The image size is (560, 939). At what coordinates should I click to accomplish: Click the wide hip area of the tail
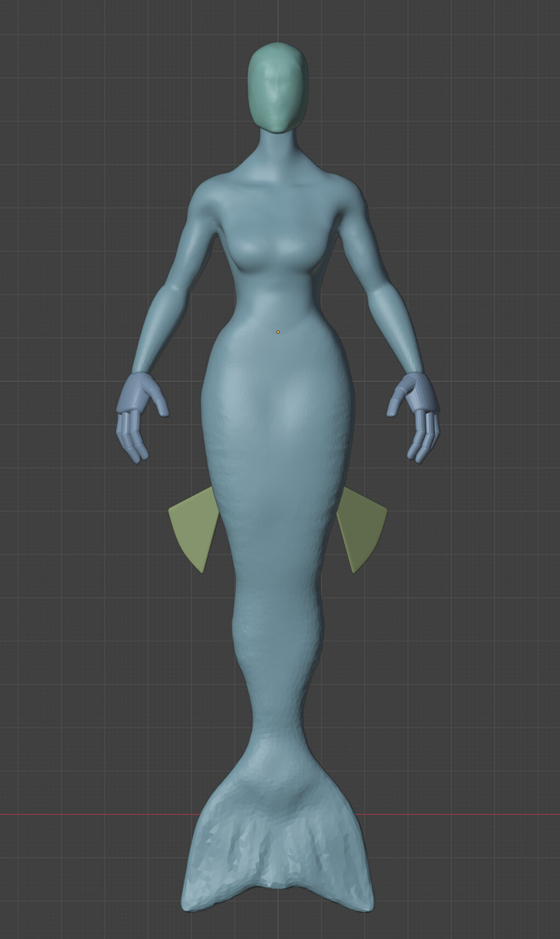pos(278,417)
